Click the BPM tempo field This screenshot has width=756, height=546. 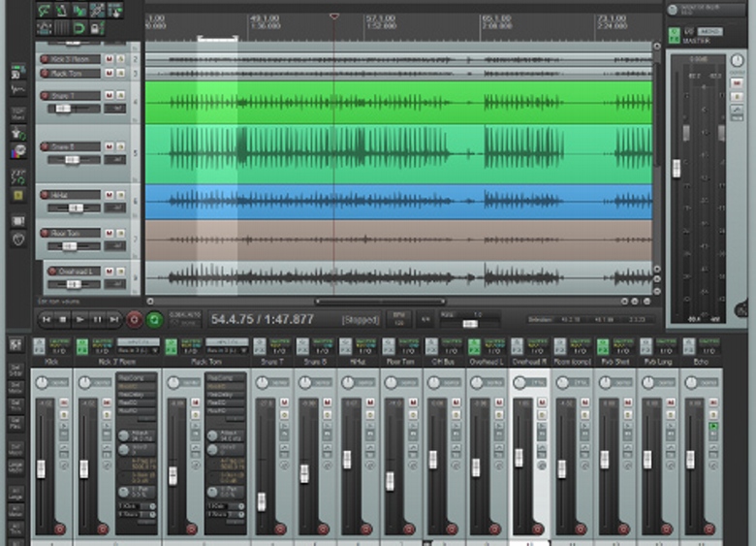coord(397,319)
